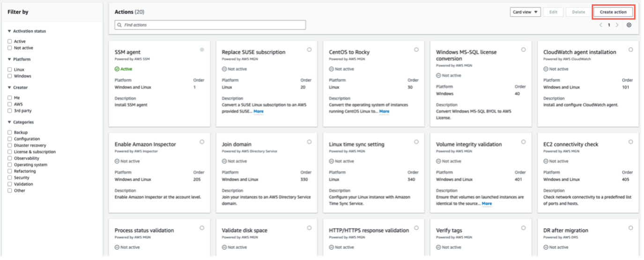Filter by Windows platform
This screenshot has height=260, width=644.
[x=10, y=76]
